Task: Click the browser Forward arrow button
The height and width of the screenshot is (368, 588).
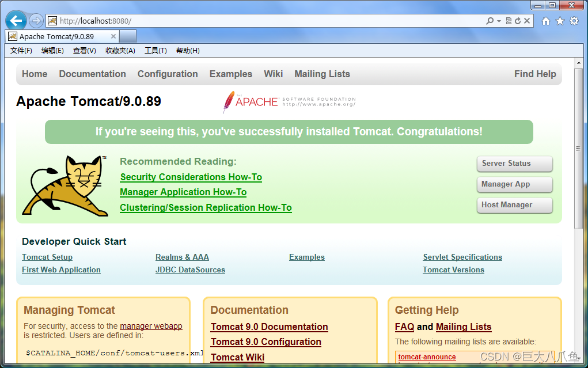Action: 36,21
